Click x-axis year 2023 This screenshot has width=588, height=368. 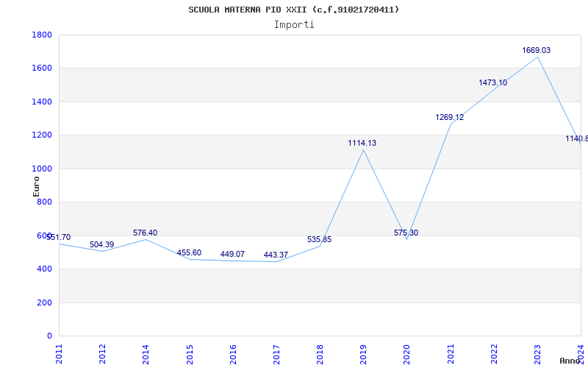(538, 354)
